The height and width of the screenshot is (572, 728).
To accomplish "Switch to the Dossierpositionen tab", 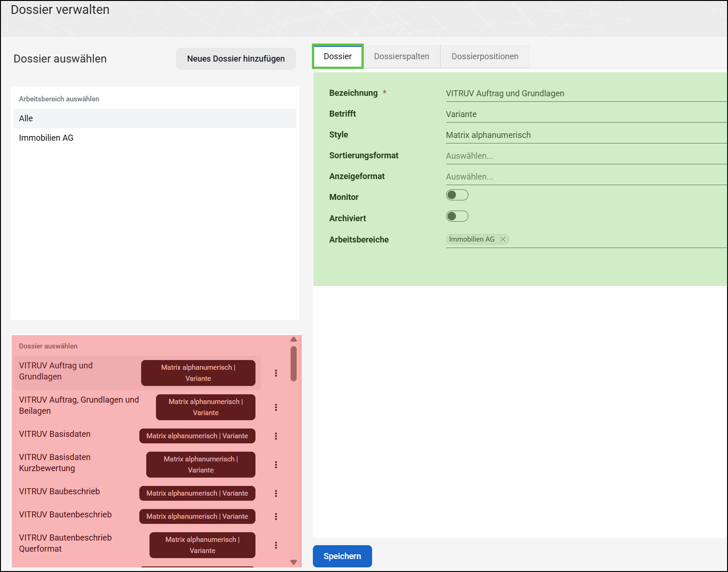I will [485, 56].
